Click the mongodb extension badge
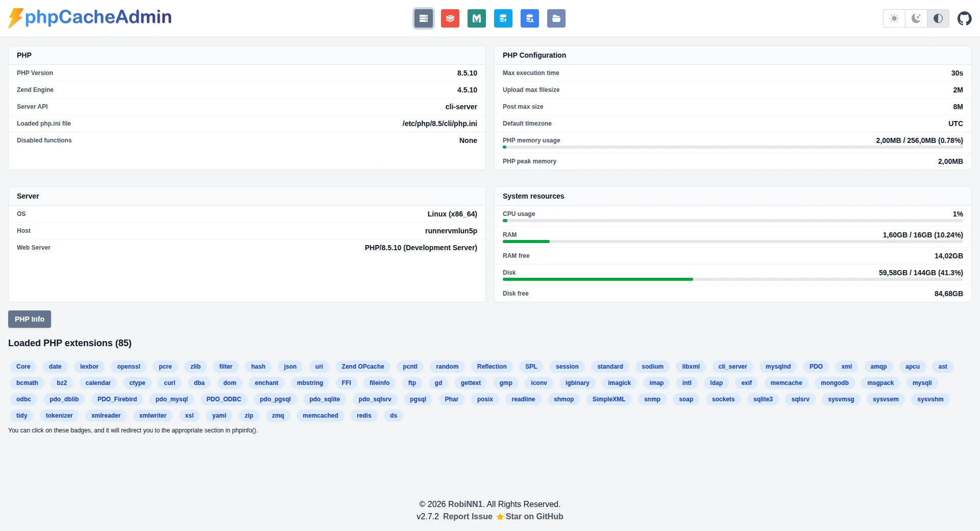The image size is (980, 531). pyautogui.click(x=835, y=383)
